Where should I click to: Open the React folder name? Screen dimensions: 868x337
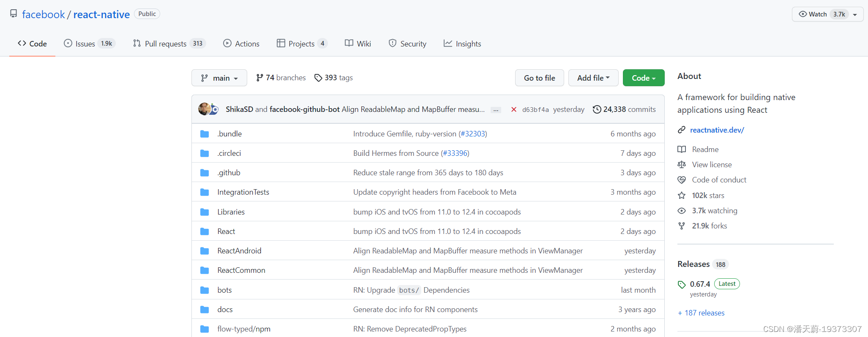(226, 231)
